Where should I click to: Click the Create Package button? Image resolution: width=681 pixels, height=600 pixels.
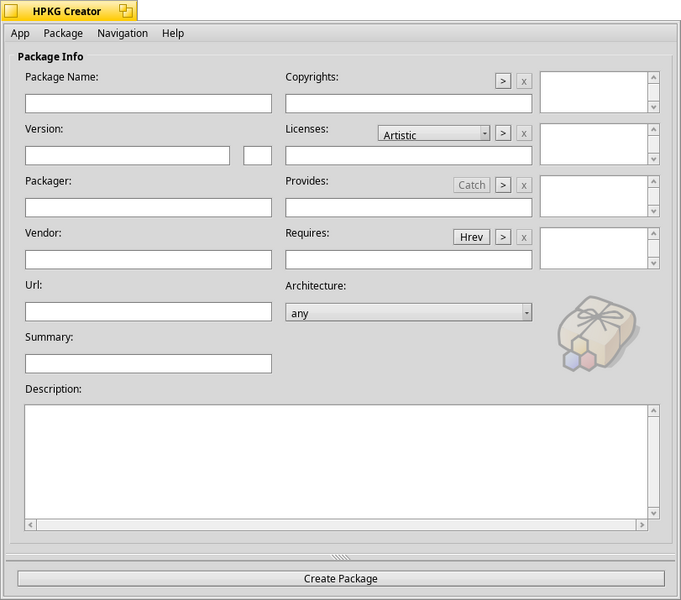click(x=341, y=579)
